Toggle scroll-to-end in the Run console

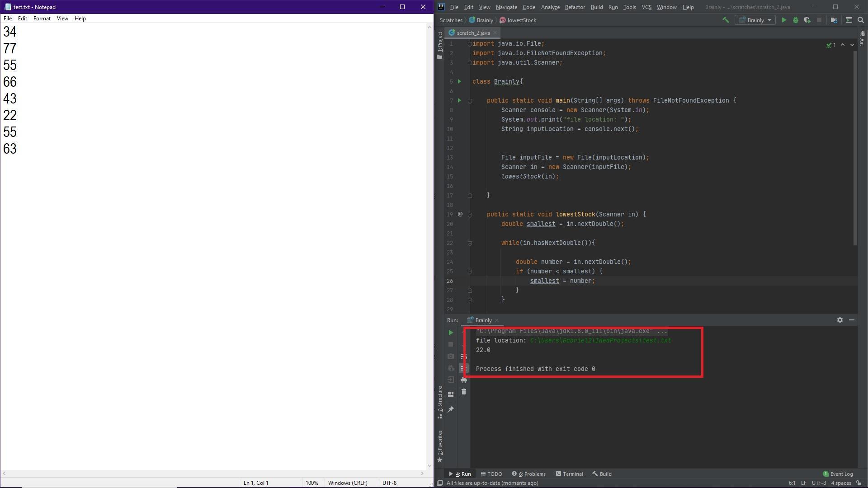tap(464, 369)
